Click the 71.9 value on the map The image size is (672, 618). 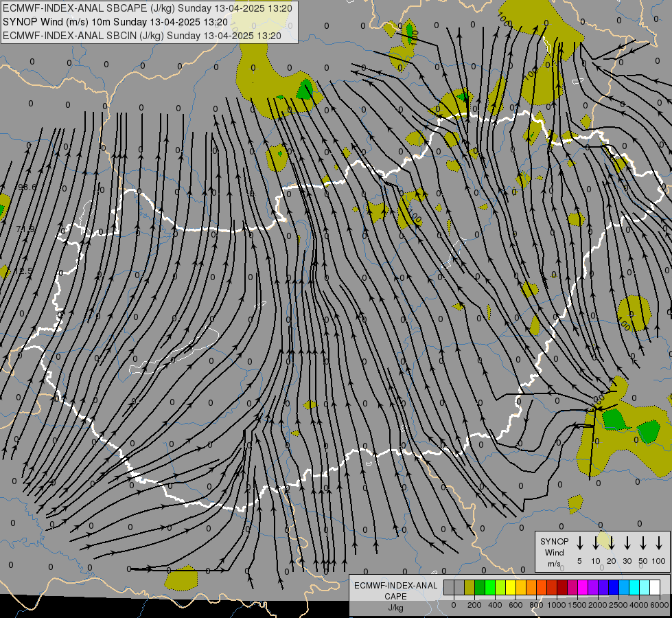coord(25,229)
